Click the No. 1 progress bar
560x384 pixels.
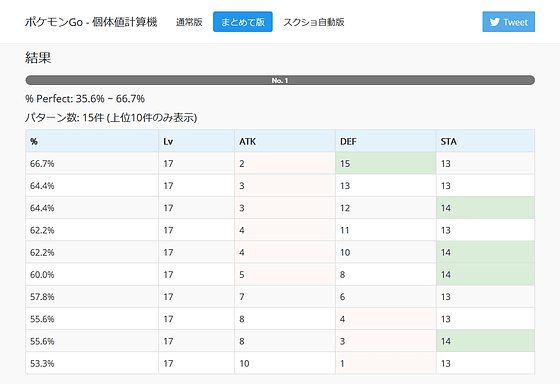(280, 80)
